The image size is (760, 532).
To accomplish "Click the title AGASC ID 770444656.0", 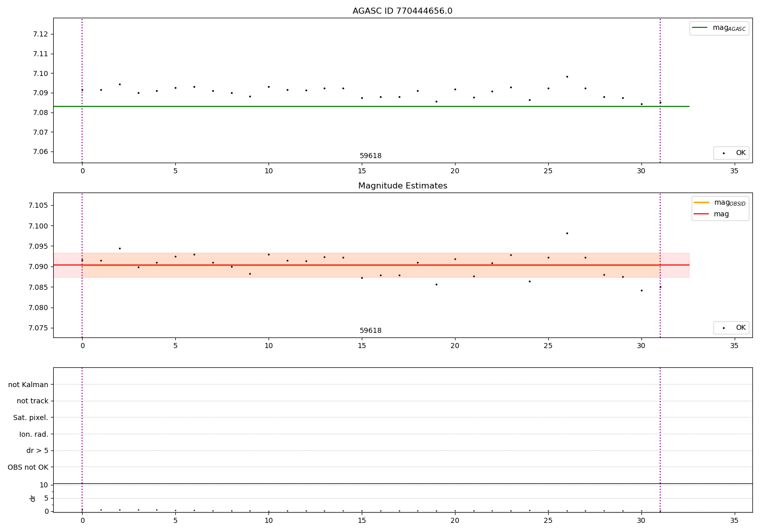I will 402,11.
